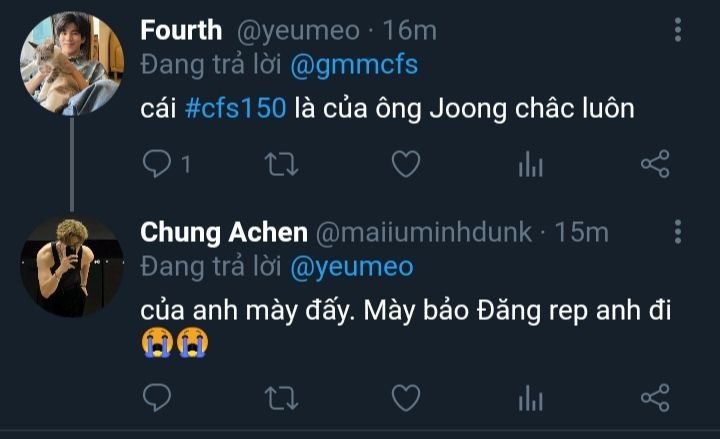Open the @yeumeo mention in reply

coord(351,268)
